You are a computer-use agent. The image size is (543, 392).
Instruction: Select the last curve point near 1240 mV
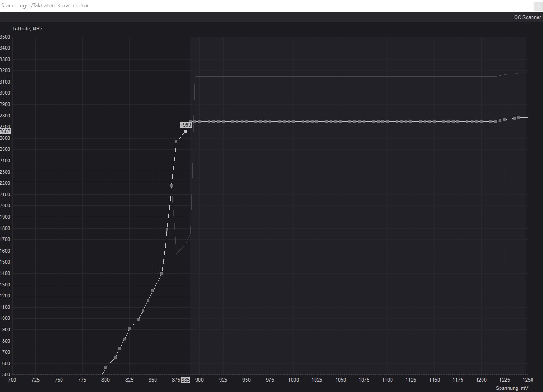(519, 117)
